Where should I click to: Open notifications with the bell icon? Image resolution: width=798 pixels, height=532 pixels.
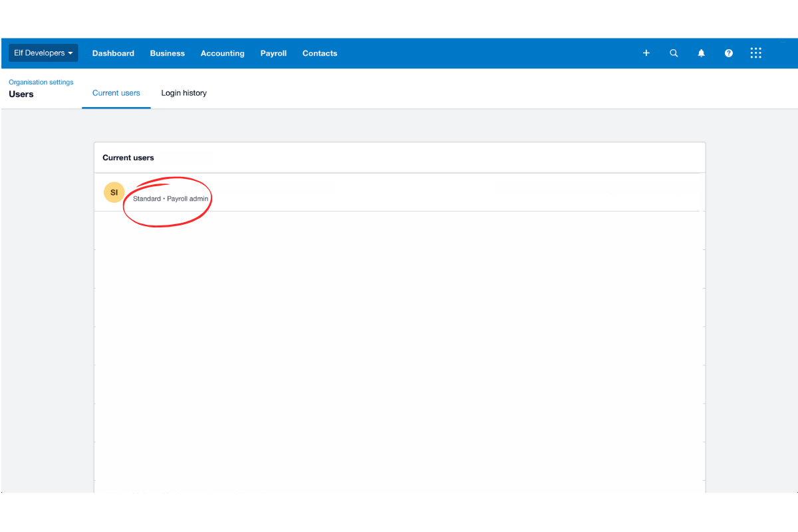(701, 53)
